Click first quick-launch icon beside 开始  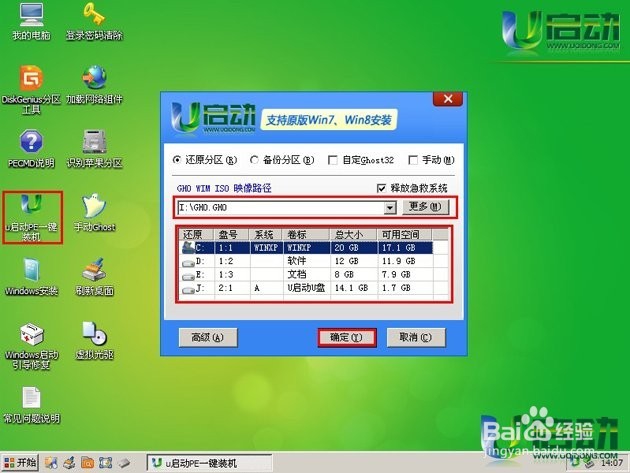click(51, 463)
